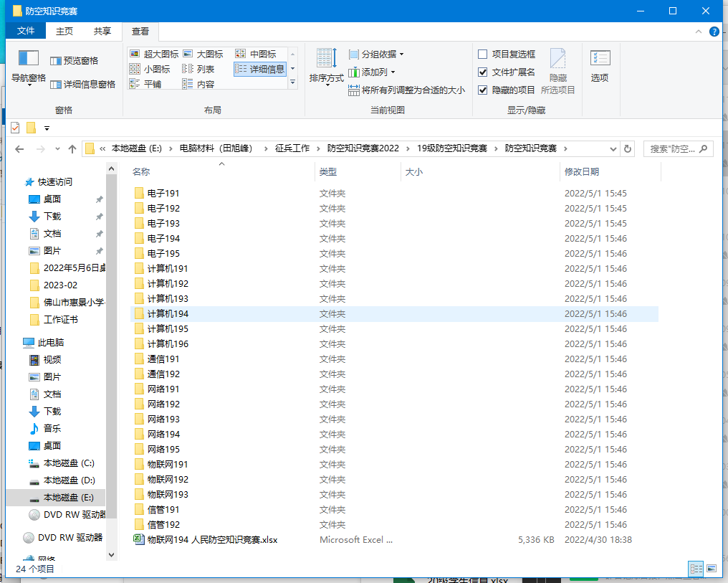Click the up-directory arrow button
Screen dimensions: 728x583
click(72, 148)
